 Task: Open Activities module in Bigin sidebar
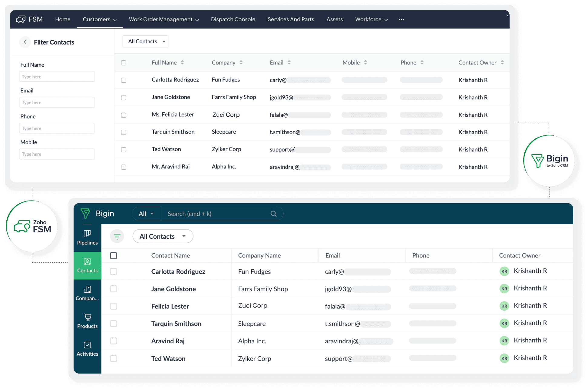pos(87,349)
